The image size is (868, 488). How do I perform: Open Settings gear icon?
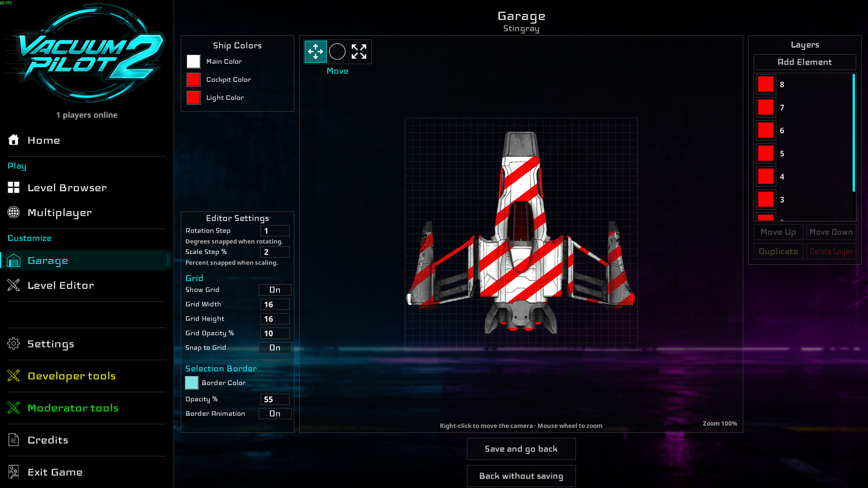tap(14, 344)
